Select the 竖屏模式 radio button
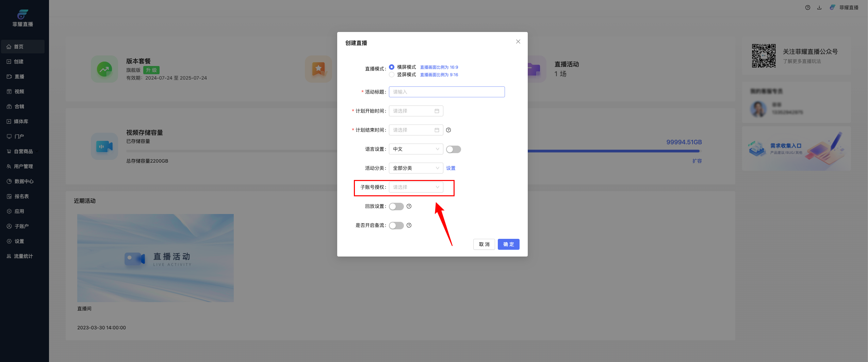 [392, 75]
